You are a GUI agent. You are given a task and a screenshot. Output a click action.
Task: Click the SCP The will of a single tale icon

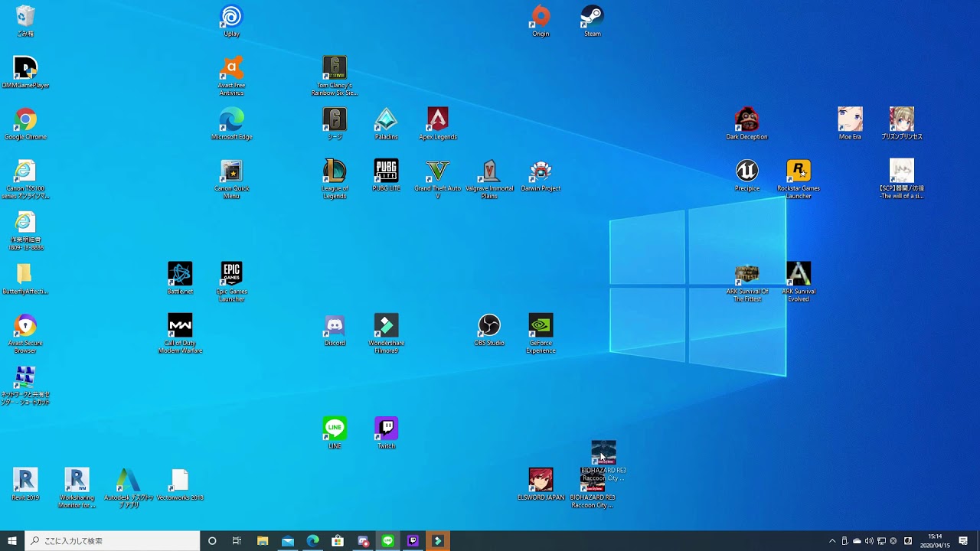pos(901,179)
